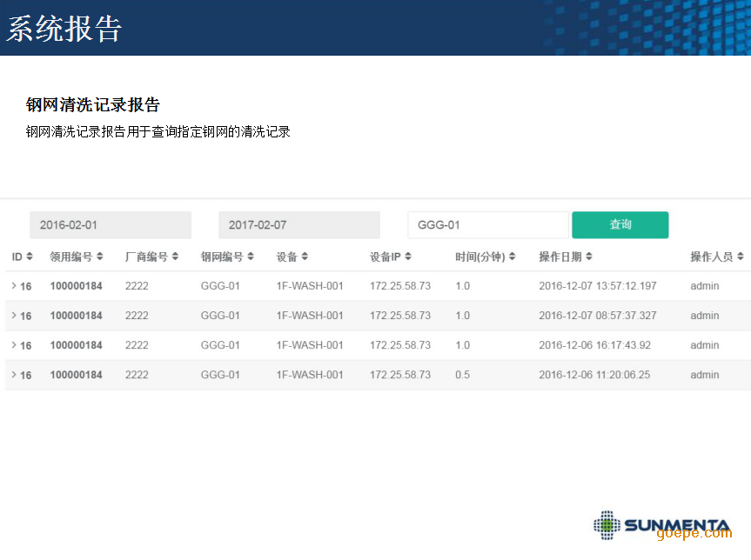Viewport: 751px width, 560px height.
Task: Click the sort icon next to ID column
Action: (30, 257)
